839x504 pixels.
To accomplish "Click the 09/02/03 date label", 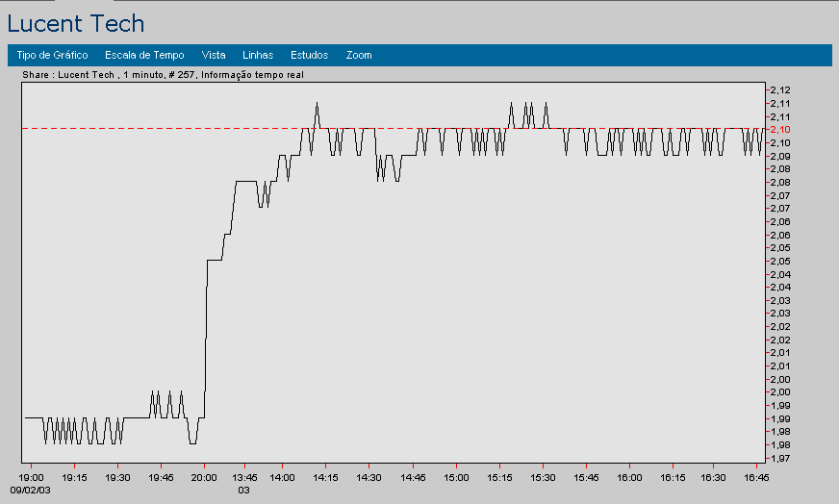I will (31, 491).
